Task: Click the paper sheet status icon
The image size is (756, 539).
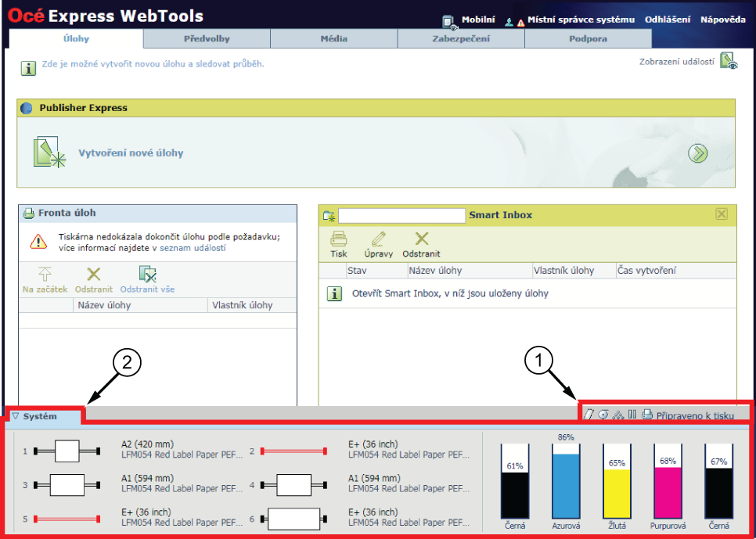Action: (589, 415)
